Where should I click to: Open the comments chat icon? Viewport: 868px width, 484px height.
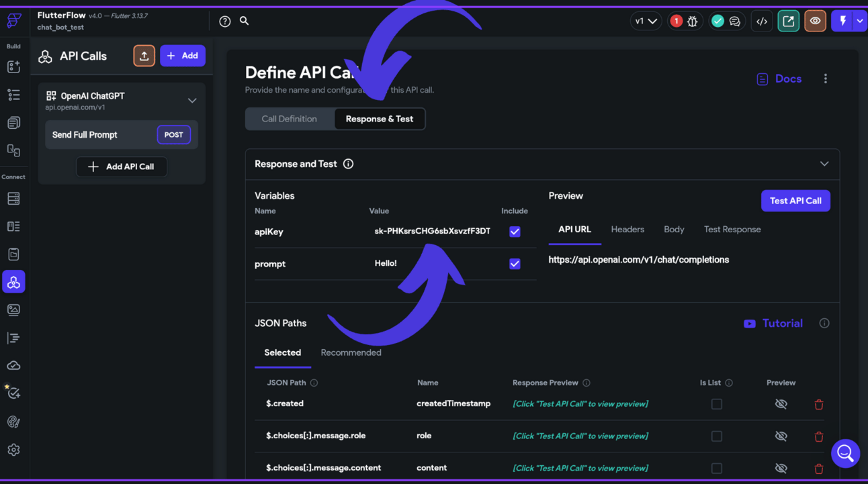click(735, 21)
